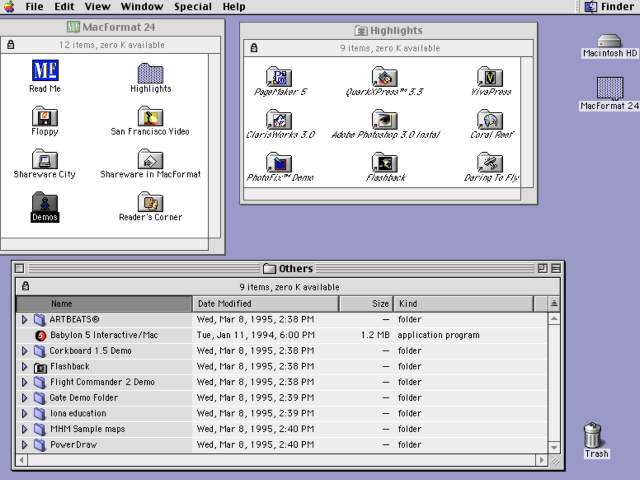Select the Floppy folder icon
Viewport: 640px width, 480px height.
coord(44,116)
